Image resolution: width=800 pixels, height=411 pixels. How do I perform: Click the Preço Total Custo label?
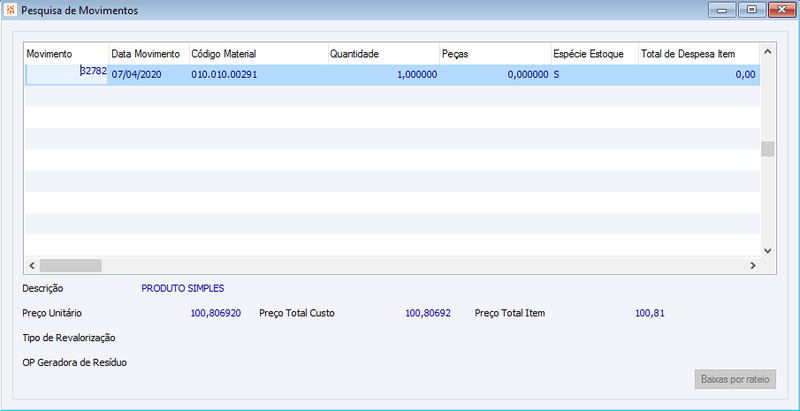pyautogui.click(x=297, y=313)
